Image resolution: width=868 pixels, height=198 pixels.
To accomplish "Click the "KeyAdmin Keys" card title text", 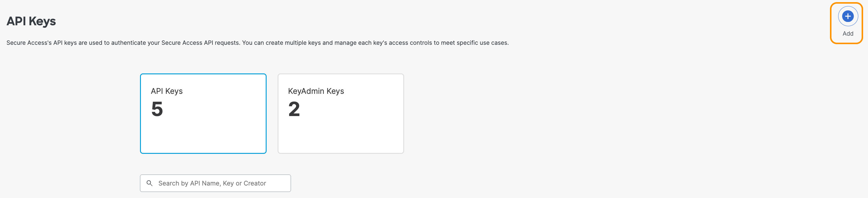I will (316, 91).
